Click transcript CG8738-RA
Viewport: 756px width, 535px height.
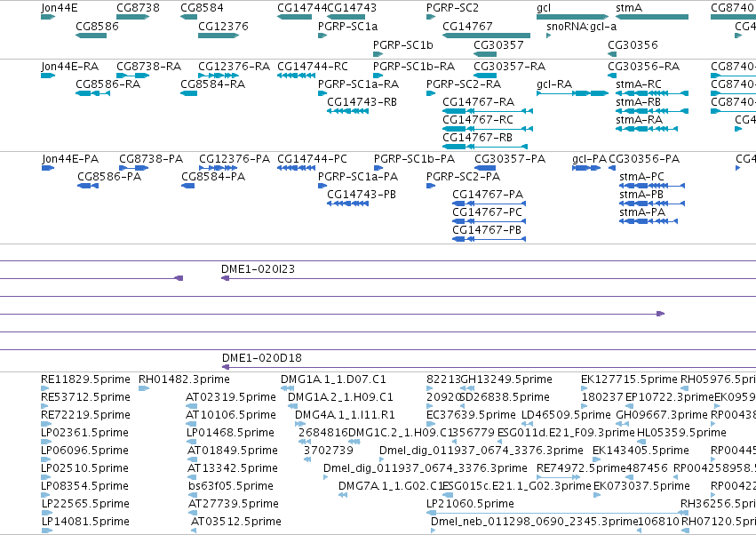click(149, 66)
